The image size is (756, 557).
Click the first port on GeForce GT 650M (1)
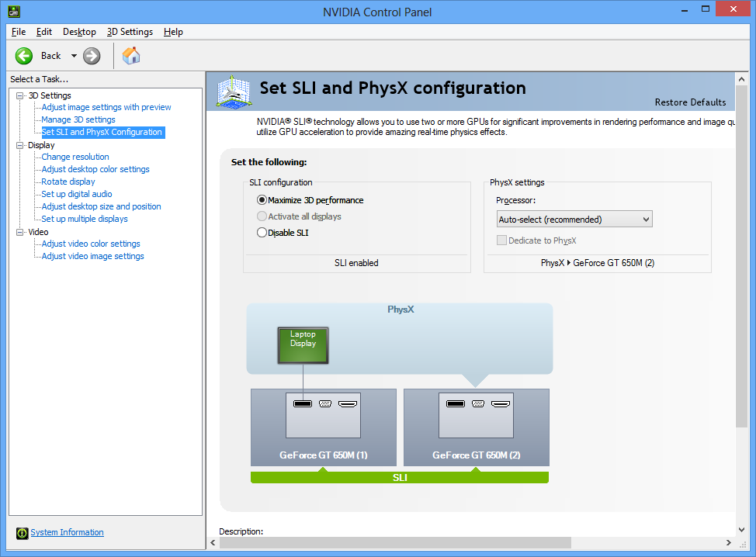tap(303, 403)
